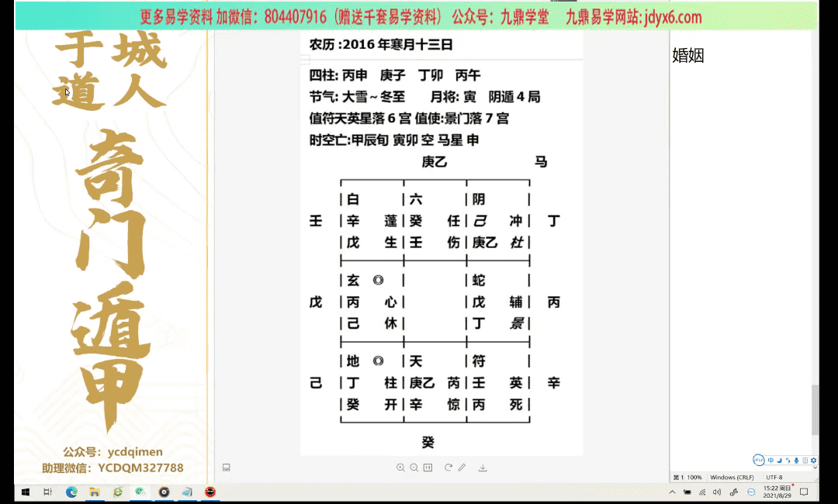The width and height of the screenshot is (838, 504).
Task: Open the input method settings gear
Action: click(813, 461)
